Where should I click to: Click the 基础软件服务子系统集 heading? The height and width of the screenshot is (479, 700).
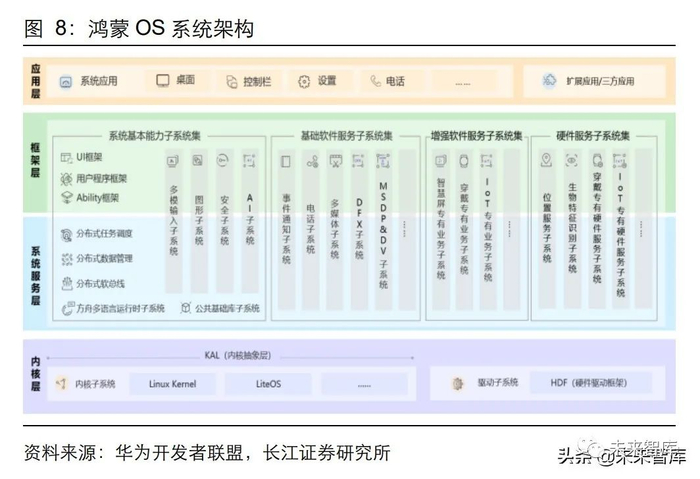click(346, 136)
